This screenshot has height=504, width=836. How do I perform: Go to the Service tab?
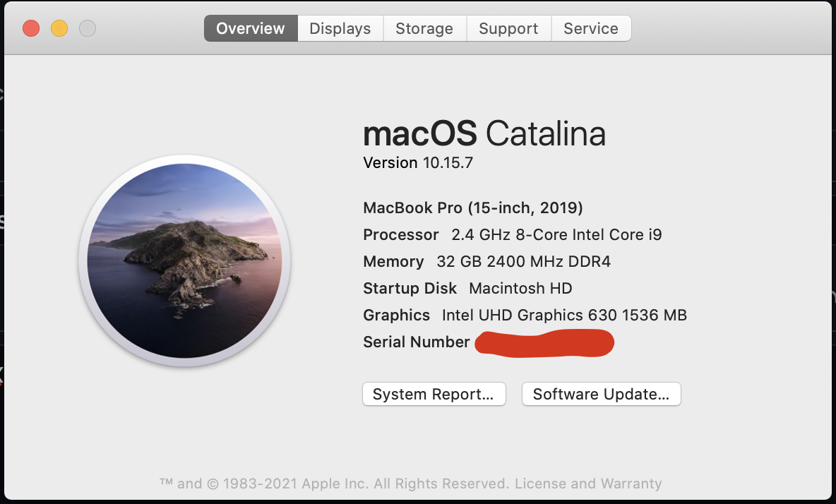point(591,28)
